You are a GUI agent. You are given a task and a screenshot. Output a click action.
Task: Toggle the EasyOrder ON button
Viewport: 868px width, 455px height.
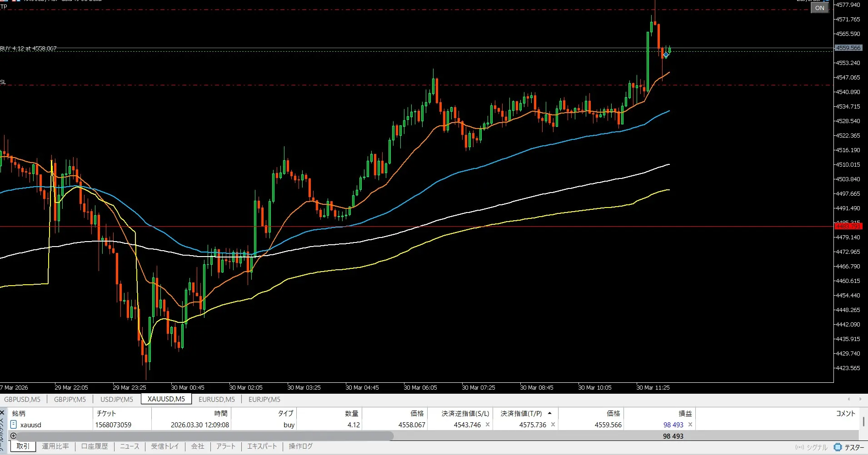(x=819, y=8)
